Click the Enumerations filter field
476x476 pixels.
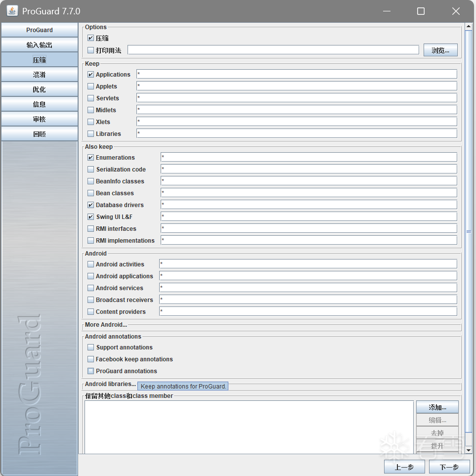pyautogui.click(x=309, y=157)
